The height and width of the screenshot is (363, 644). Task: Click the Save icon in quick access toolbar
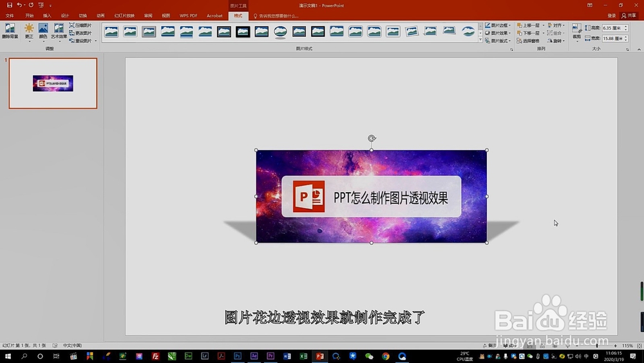(10, 5)
